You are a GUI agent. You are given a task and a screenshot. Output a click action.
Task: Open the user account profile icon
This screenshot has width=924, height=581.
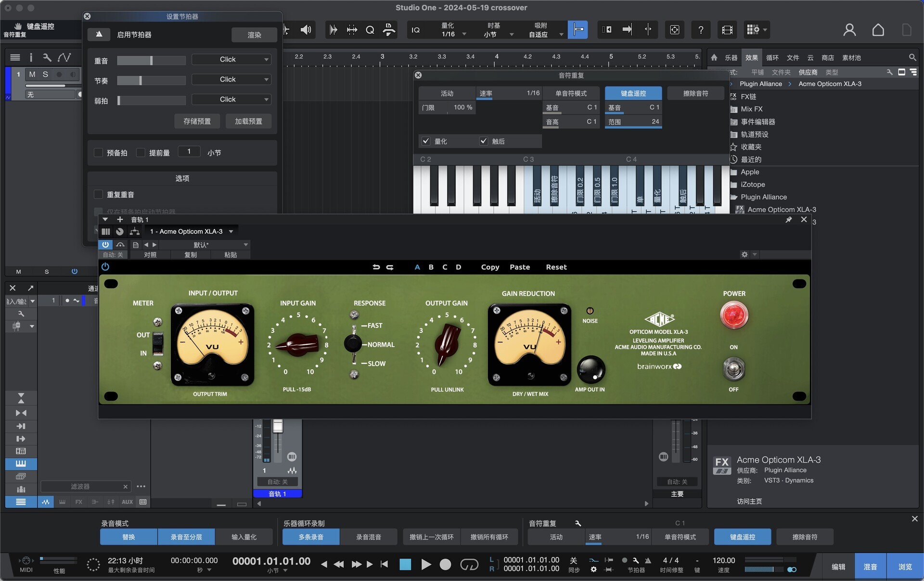coord(849,30)
